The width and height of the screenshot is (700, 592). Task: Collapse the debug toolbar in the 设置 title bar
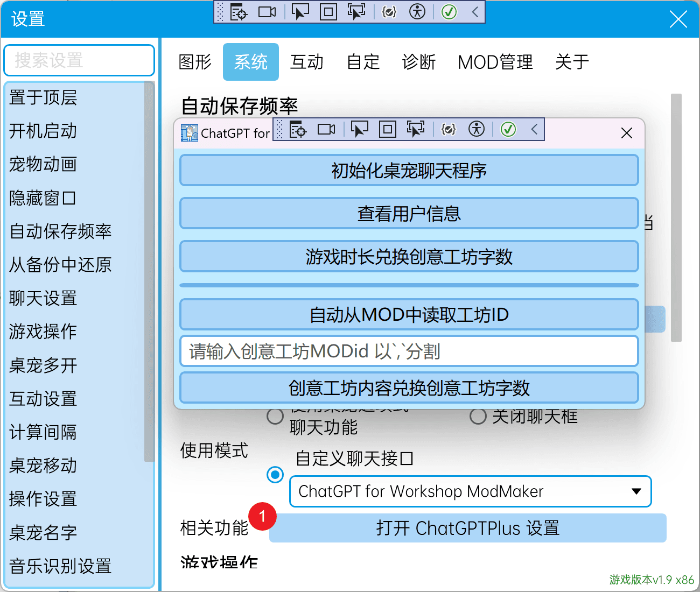coord(475,12)
